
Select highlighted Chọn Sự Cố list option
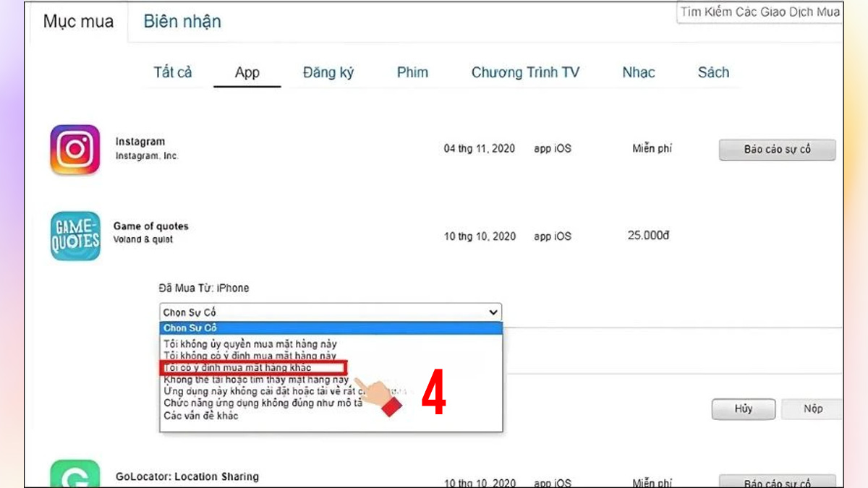click(331, 328)
